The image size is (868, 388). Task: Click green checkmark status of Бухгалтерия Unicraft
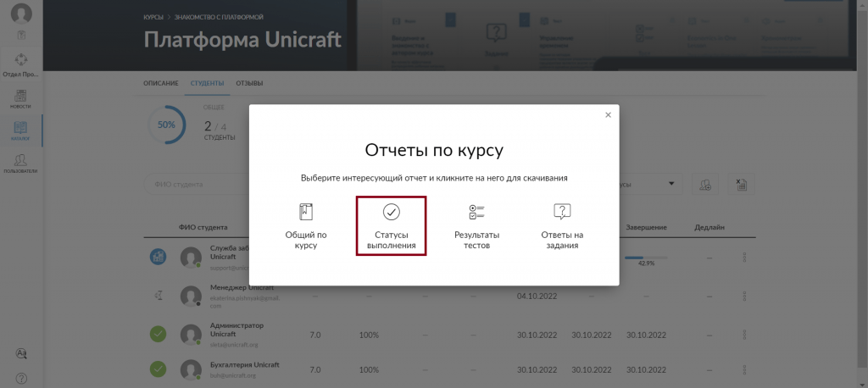click(x=159, y=369)
